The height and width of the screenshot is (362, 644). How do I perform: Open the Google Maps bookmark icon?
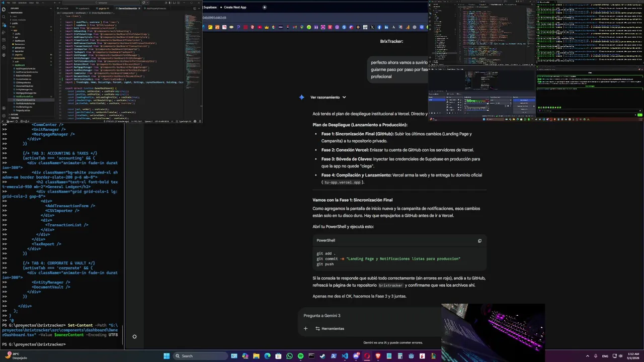[x=302, y=27]
